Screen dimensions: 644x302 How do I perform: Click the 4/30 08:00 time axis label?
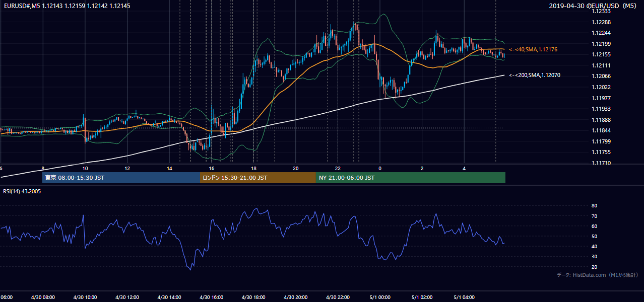[x=43, y=297]
